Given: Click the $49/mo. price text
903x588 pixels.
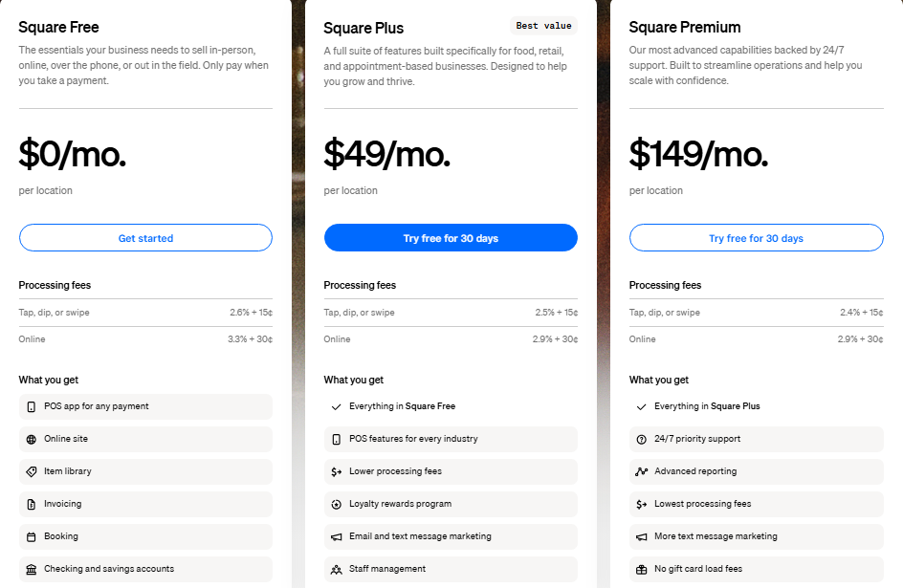Looking at the screenshot, I should coord(386,153).
